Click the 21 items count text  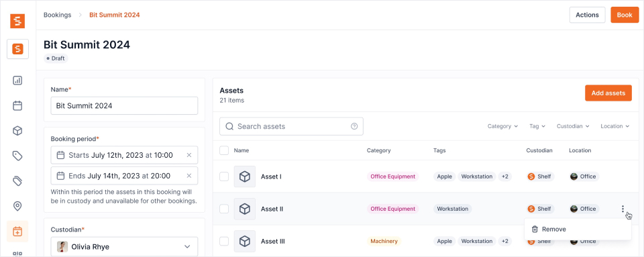[x=231, y=100]
